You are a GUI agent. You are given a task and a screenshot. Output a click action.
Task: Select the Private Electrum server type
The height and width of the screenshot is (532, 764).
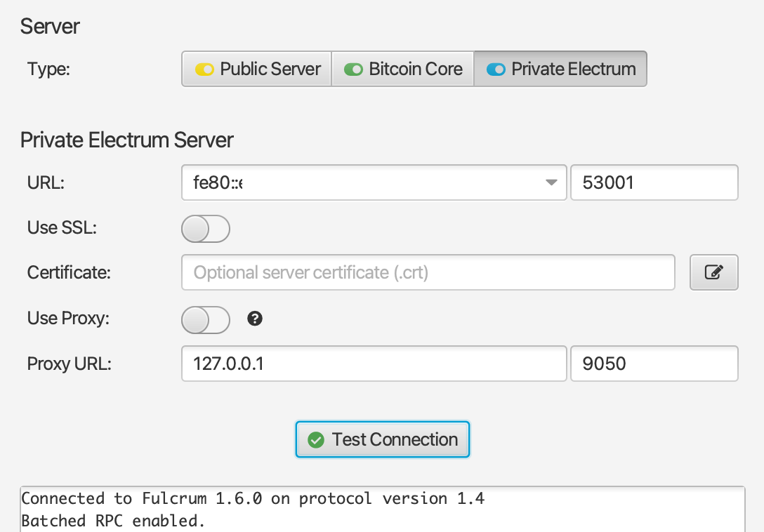[x=560, y=69]
